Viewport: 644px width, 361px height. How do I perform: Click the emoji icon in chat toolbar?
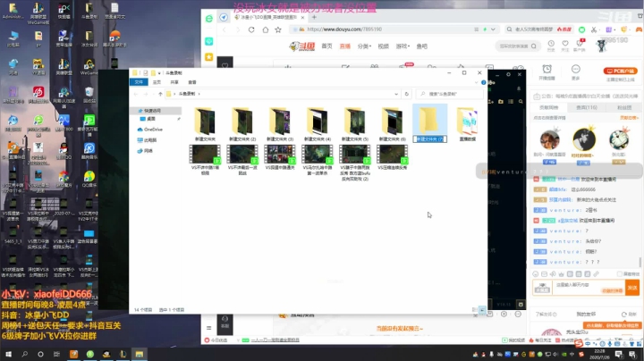(x=536, y=273)
